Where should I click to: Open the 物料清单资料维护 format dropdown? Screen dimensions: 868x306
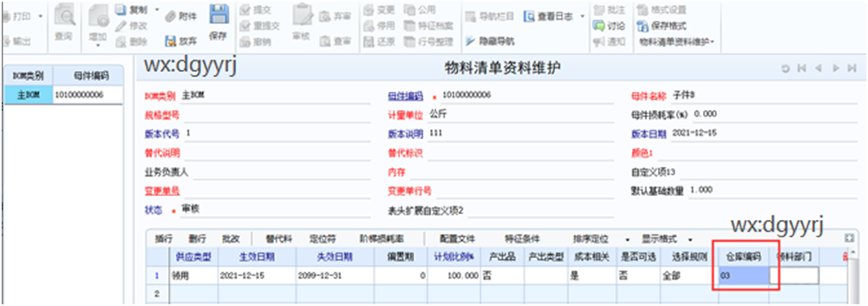pyautogui.click(x=677, y=41)
